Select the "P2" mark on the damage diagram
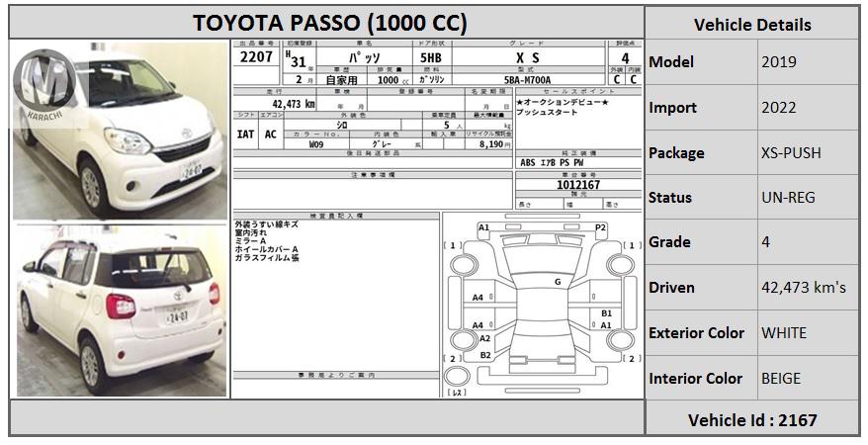868x445 pixels. 600,227
